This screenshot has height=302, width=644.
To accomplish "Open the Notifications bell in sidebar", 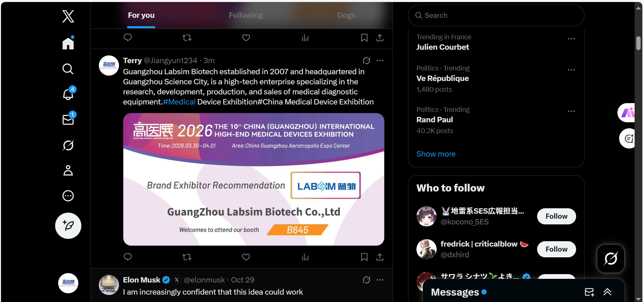I will point(68,94).
